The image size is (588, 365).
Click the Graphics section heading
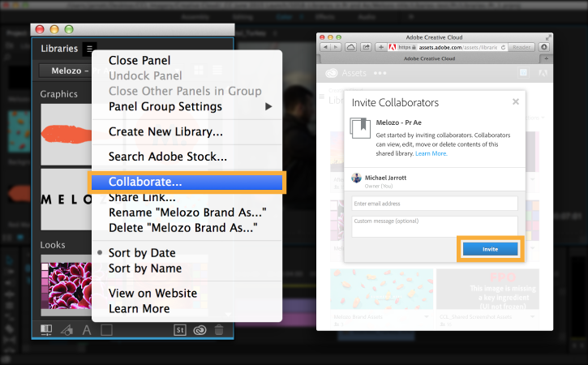(x=59, y=94)
